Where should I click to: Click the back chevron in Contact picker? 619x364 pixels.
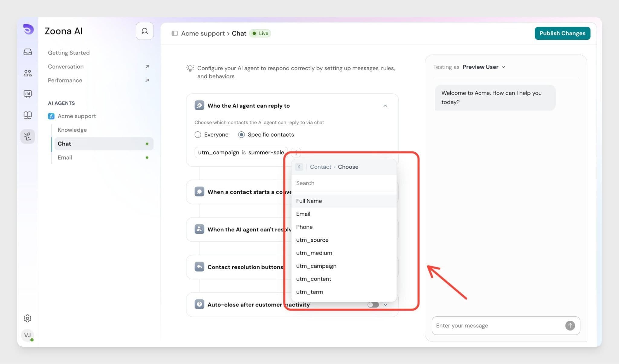point(299,167)
